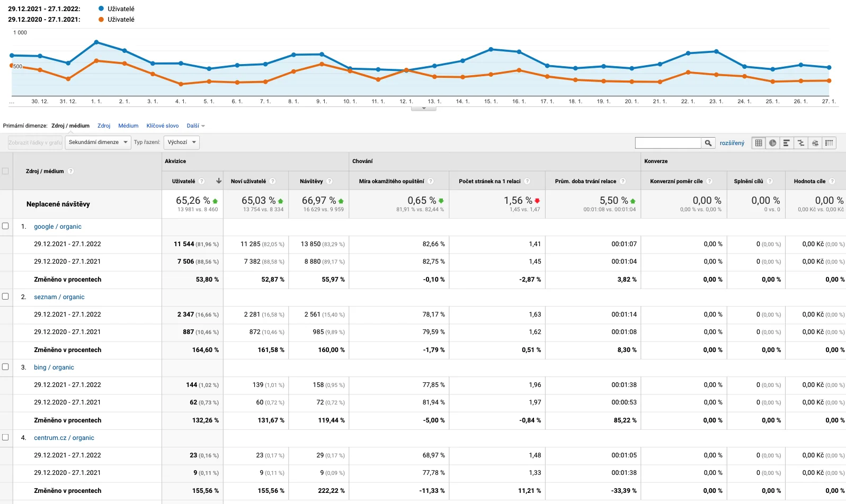Select the pivot table view icon
This screenshot has height=504, width=846.
829,143
